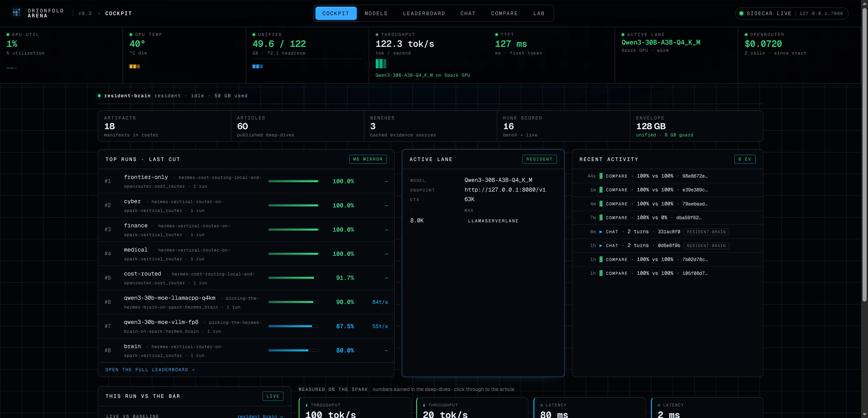Viewport: 868px width, 418px height.
Task: Click the unified memory blue sparkline bars
Action: point(257,66)
